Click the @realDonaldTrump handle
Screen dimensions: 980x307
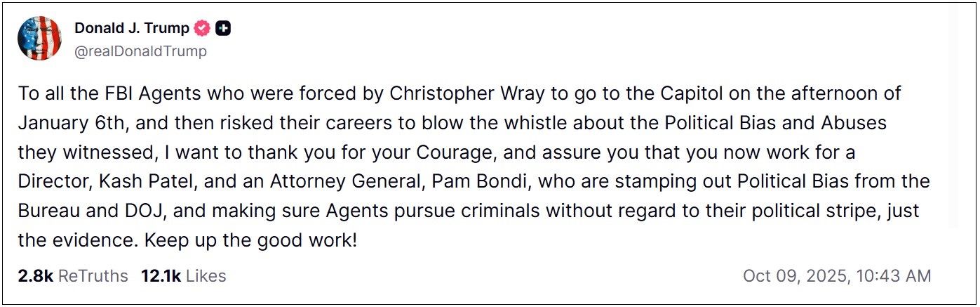point(140,51)
